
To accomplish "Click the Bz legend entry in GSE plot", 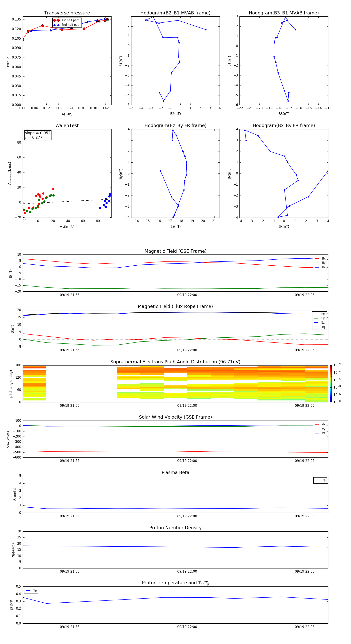I will tap(320, 268).
